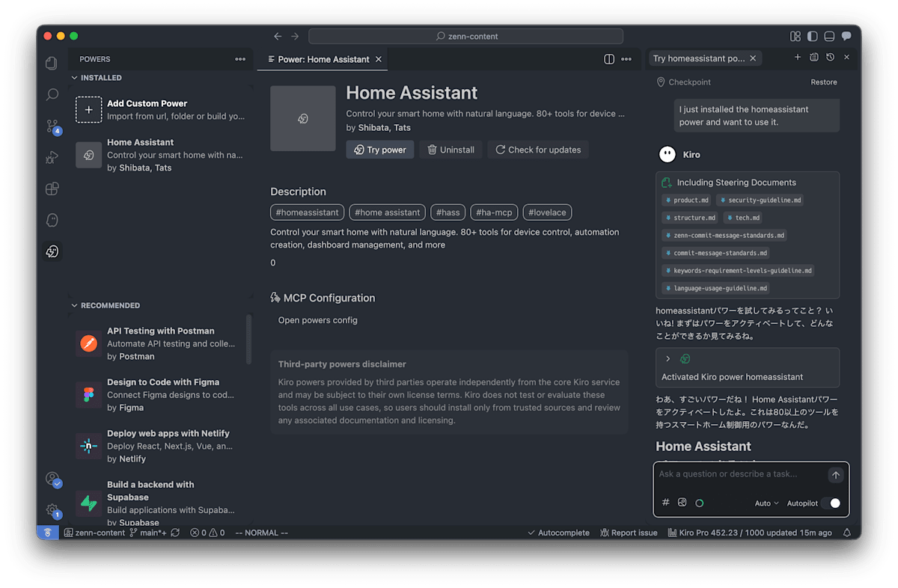Send the chat message arrow button
The width and height of the screenshot is (898, 588).
836,475
